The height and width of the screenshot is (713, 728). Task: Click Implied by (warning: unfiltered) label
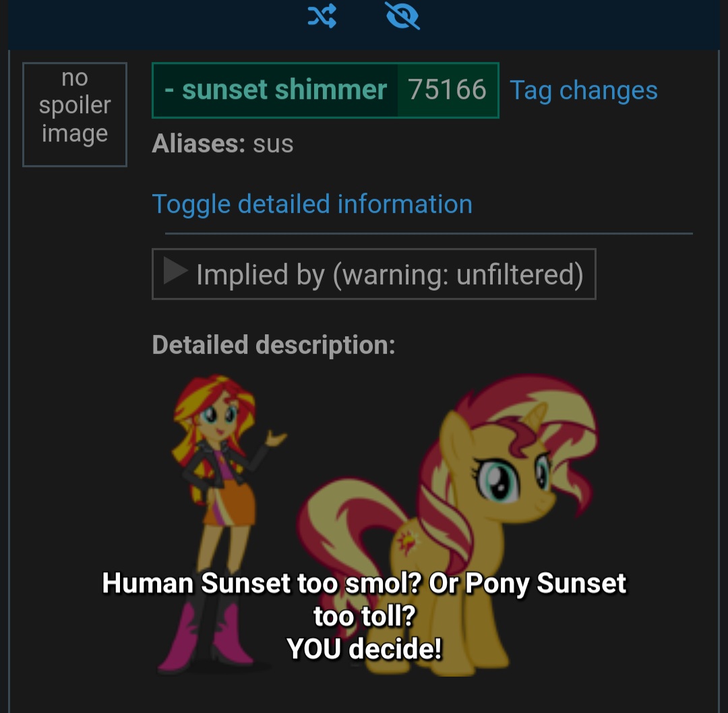(390, 274)
